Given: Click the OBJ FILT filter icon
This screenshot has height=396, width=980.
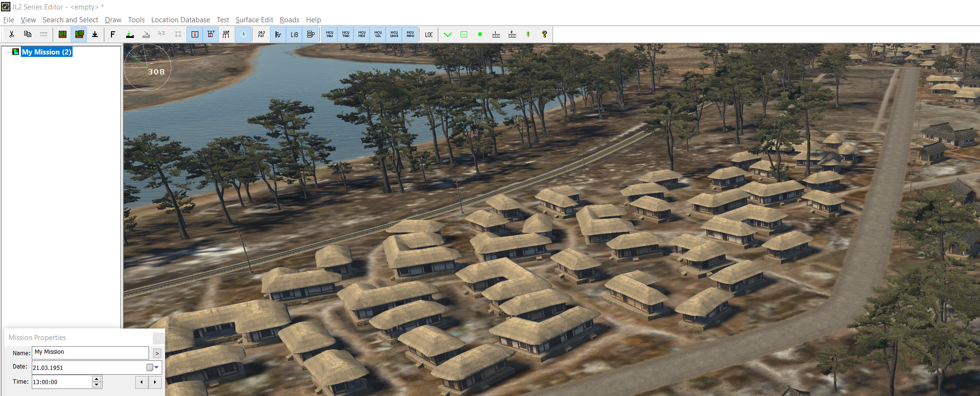Looking at the screenshot, I should [x=261, y=34].
